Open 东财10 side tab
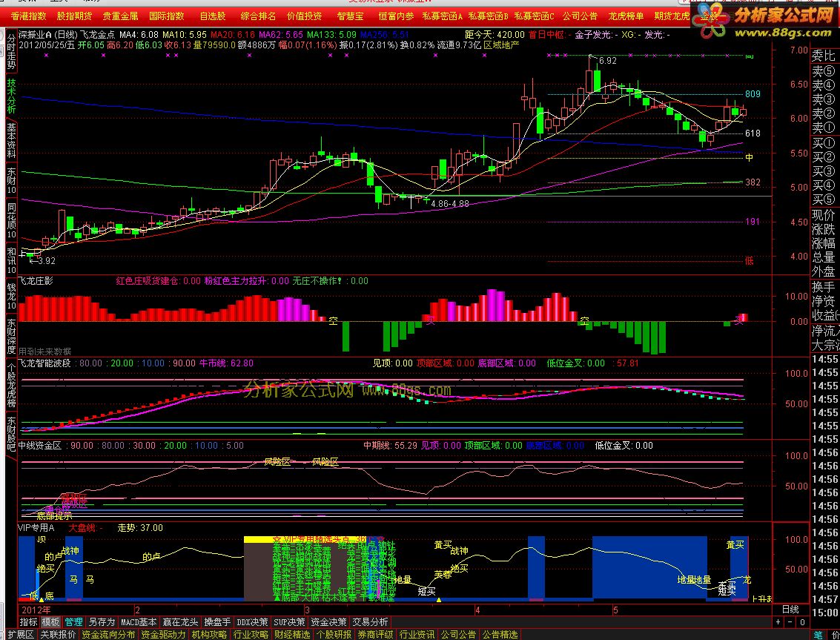This screenshot has height=640, width=840. pos(11,181)
